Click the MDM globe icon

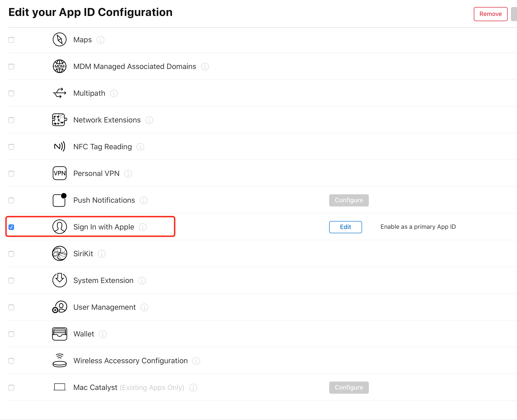(x=60, y=66)
